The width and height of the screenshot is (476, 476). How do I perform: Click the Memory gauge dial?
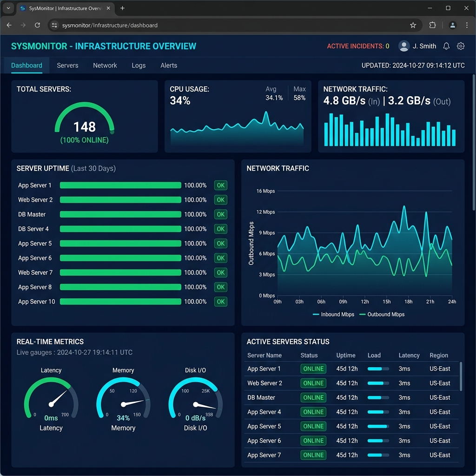coord(123,398)
